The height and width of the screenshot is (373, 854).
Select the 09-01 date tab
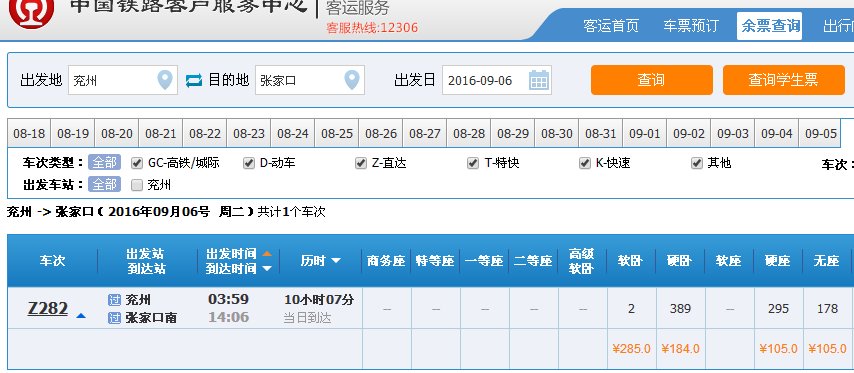point(645,133)
